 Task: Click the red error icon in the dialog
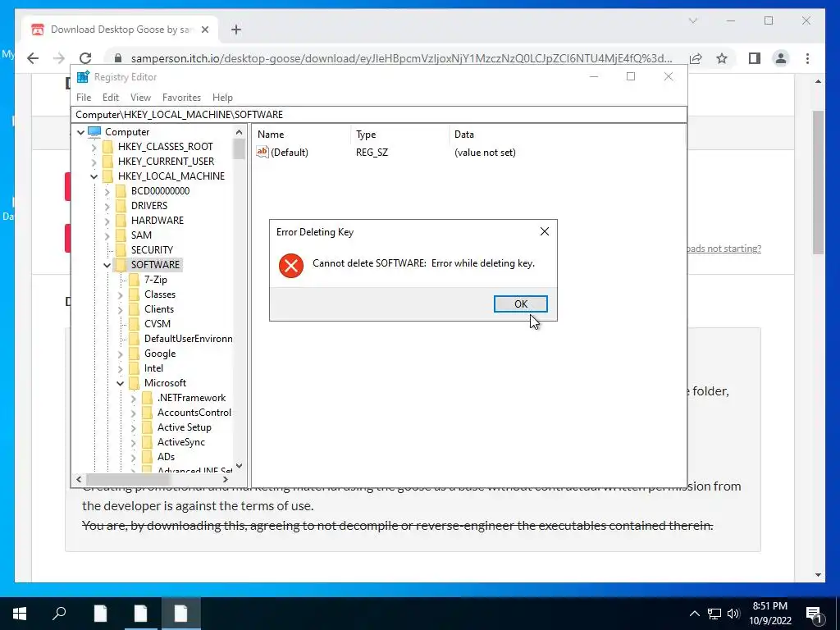(291, 265)
